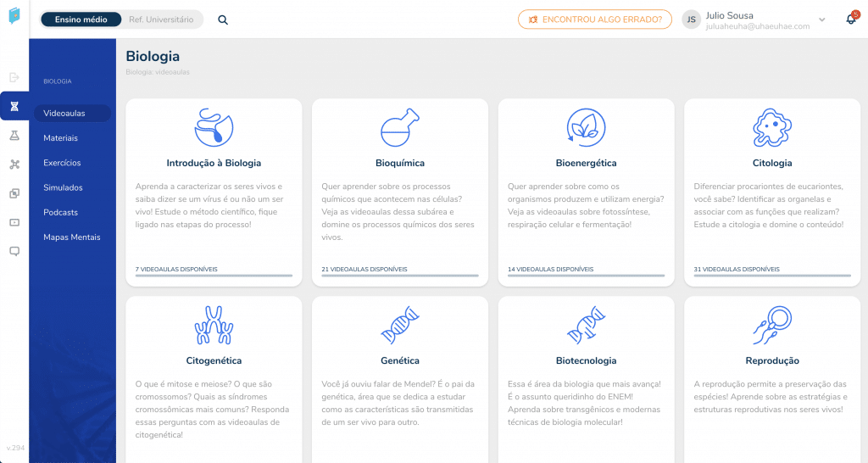Click the 14 videoaulas progress bar
This screenshot has height=463, width=868.
tap(587, 276)
